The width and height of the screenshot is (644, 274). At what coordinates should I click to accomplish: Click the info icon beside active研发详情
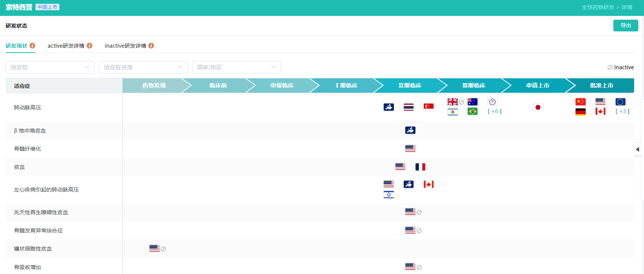click(x=90, y=46)
